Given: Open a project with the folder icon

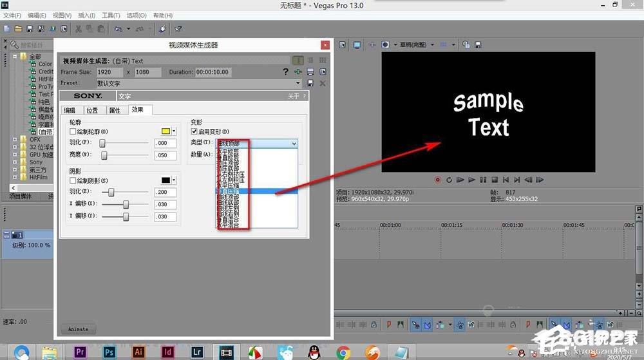Looking at the screenshot, I should [x=18, y=29].
